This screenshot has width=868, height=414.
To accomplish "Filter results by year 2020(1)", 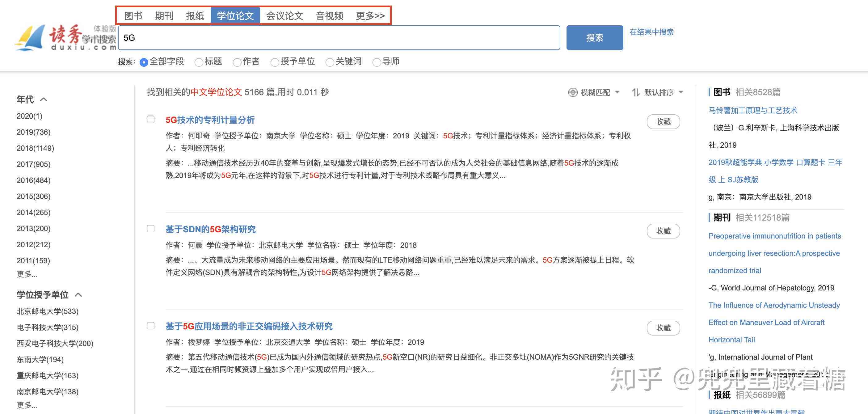I will pos(29,116).
